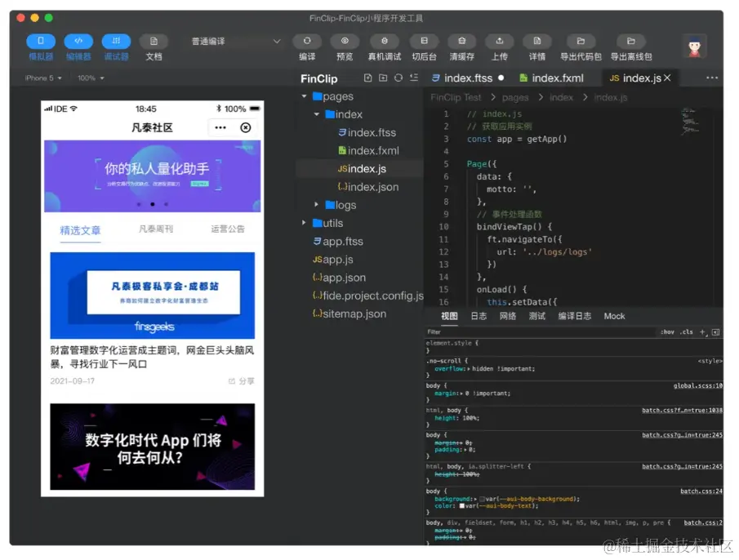The height and width of the screenshot is (560, 739).
Task: Switch to the Mock tab
Action: pos(615,317)
